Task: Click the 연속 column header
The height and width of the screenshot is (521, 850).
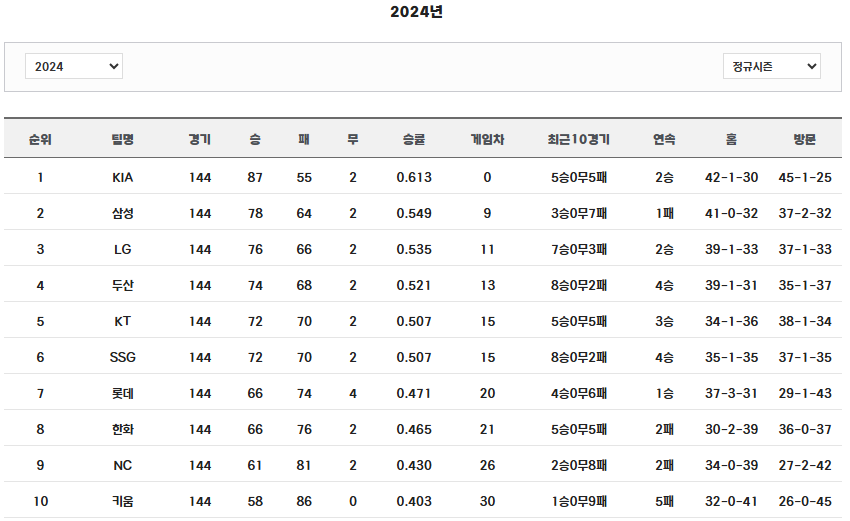Action: [x=664, y=139]
